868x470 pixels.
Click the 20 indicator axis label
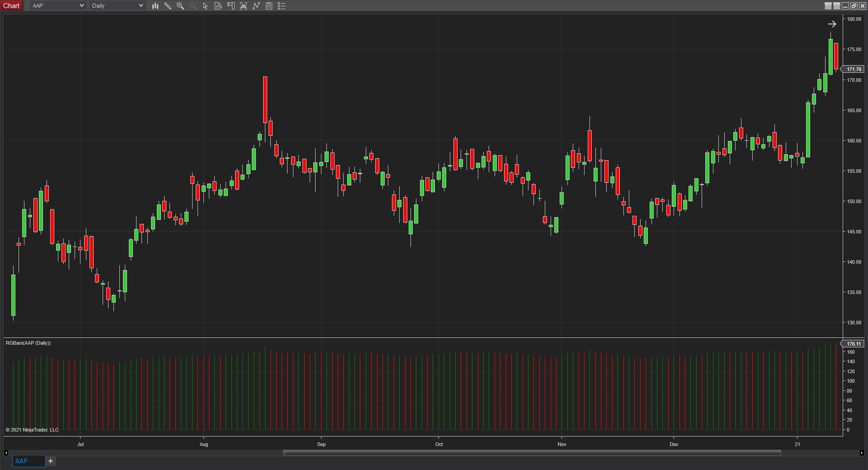pos(849,420)
